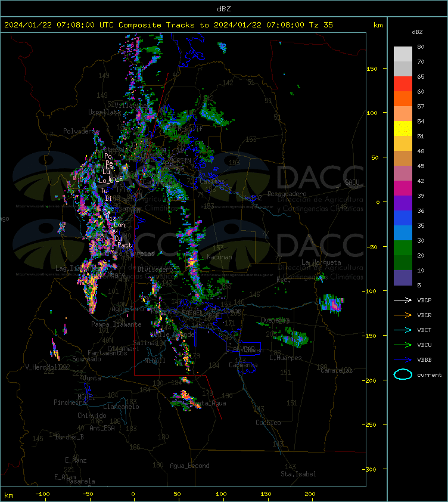Screen dimensions: 448x502
Task: Click the Desaguadero place label
Action: pyautogui.click(x=287, y=194)
